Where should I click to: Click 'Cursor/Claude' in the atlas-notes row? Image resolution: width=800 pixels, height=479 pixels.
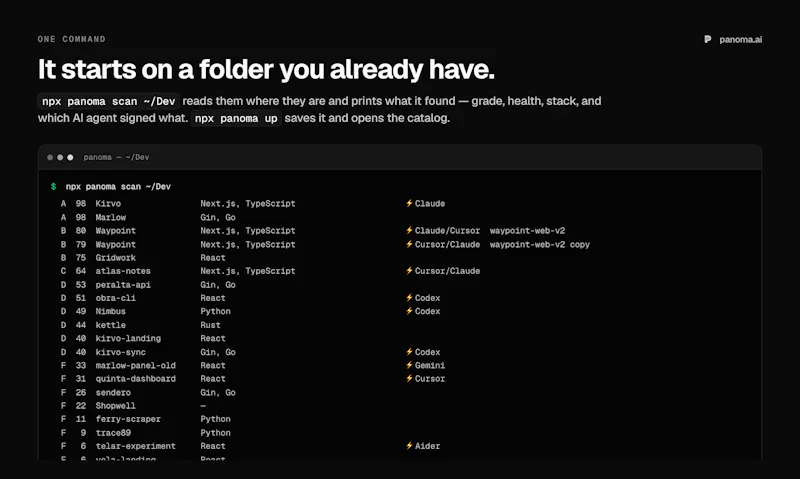pos(447,271)
